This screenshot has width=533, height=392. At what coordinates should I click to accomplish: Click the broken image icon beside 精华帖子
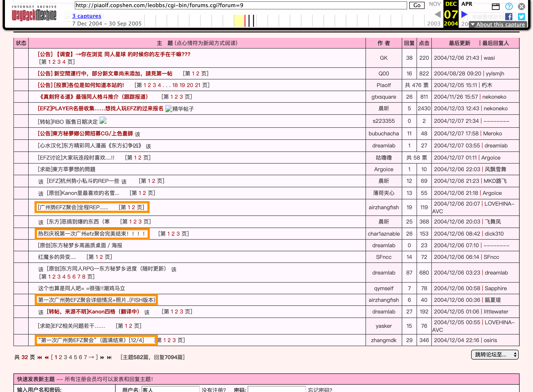click(x=169, y=109)
